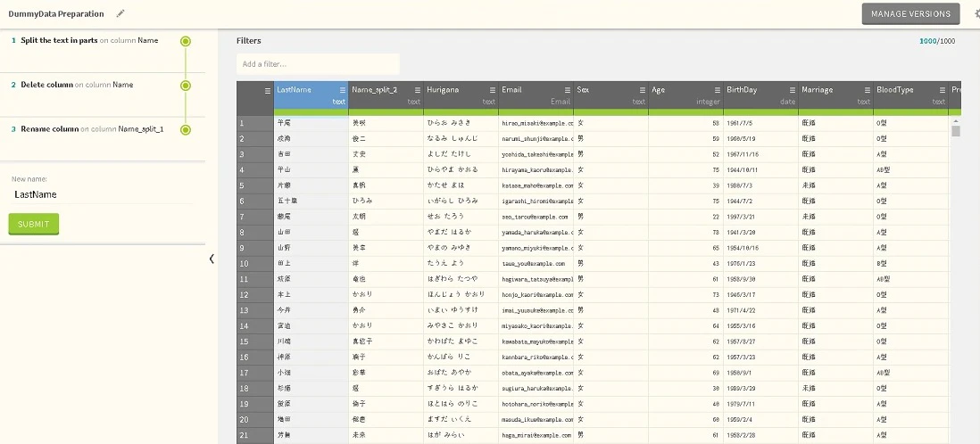
Task: Click MANAGE VERSIONS button
Action: (910, 13)
